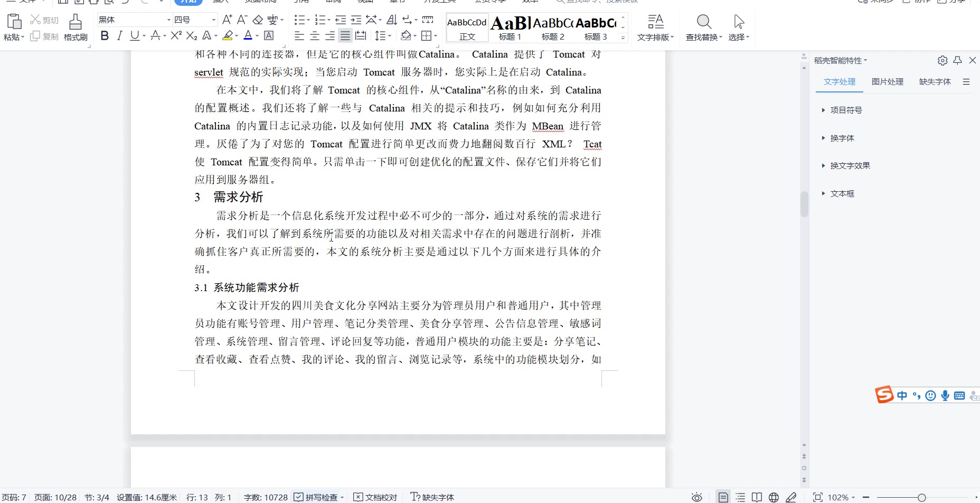Toggle superscript formatting
Viewport: 980px width, 503px height.
(x=176, y=36)
